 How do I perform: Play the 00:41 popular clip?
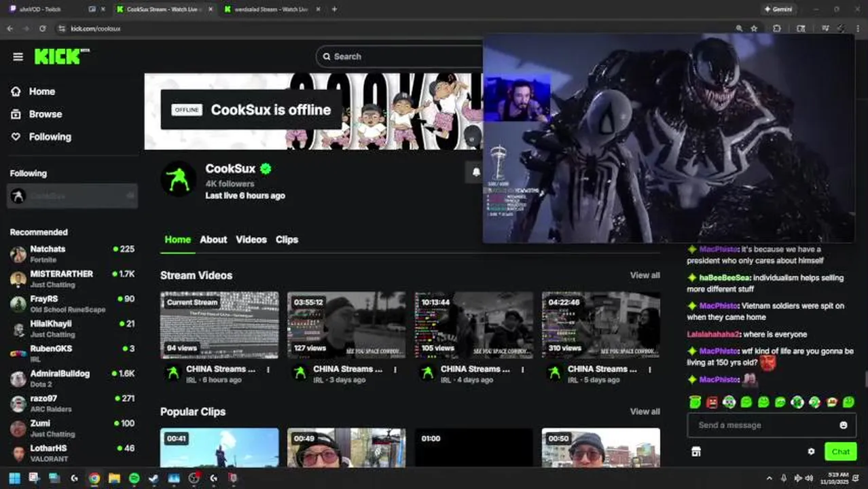(219, 448)
